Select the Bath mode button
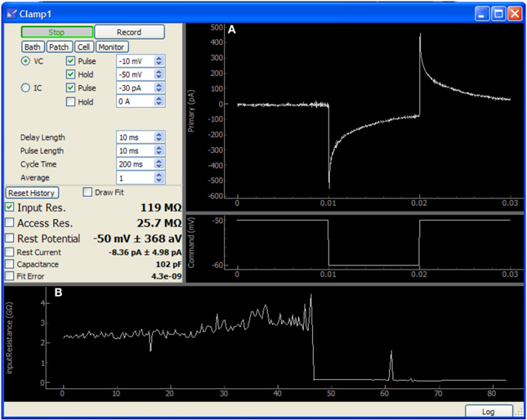 33,47
